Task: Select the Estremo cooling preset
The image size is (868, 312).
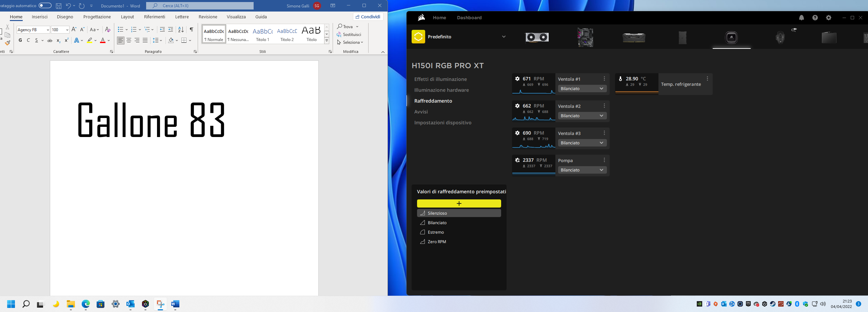Action: point(459,232)
